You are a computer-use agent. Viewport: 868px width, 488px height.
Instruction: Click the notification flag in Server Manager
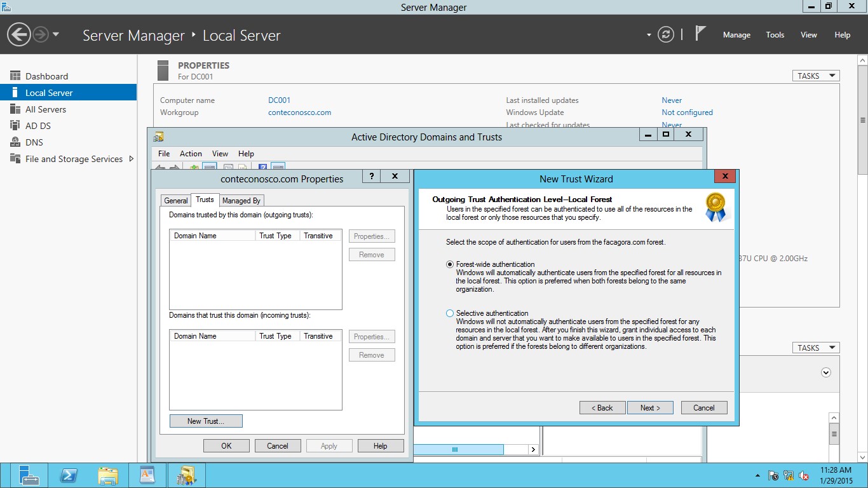point(699,33)
